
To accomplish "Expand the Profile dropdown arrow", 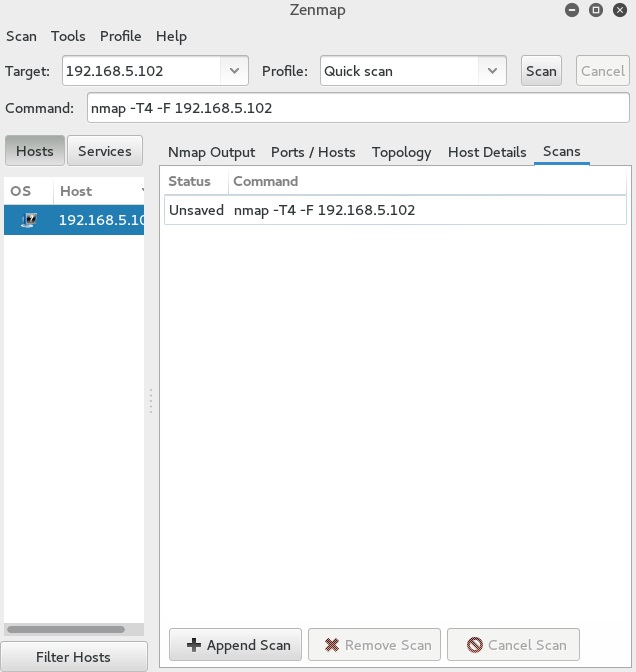I will click(492, 71).
